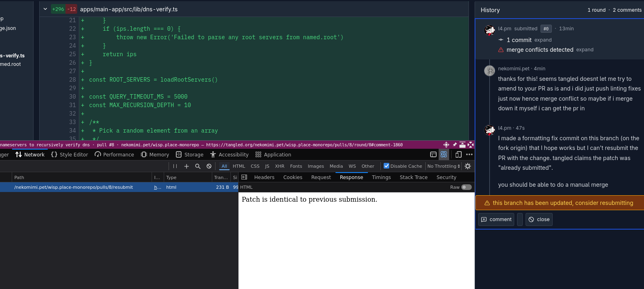
Task: Switch to the Headers tab
Action: 264,177
